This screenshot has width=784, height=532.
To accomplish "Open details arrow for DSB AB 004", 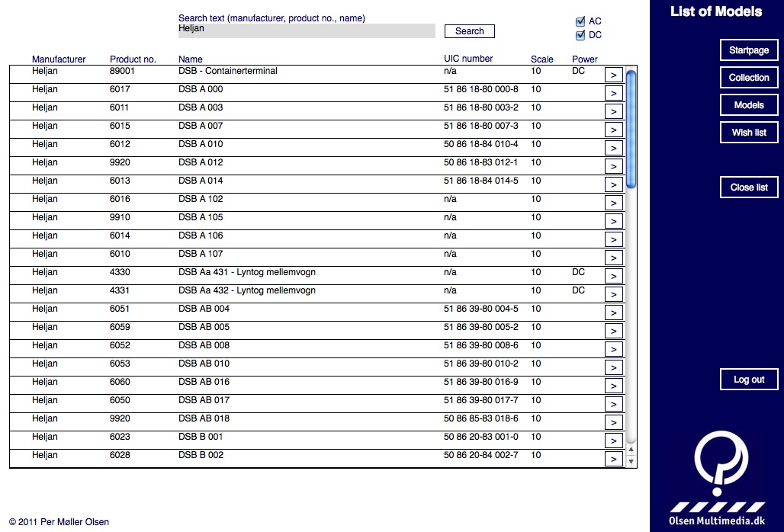I will [x=613, y=312].
